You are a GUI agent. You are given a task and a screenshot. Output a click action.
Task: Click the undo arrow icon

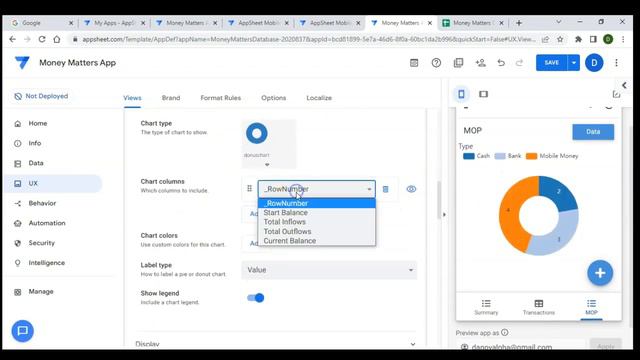tap(501, 63)
